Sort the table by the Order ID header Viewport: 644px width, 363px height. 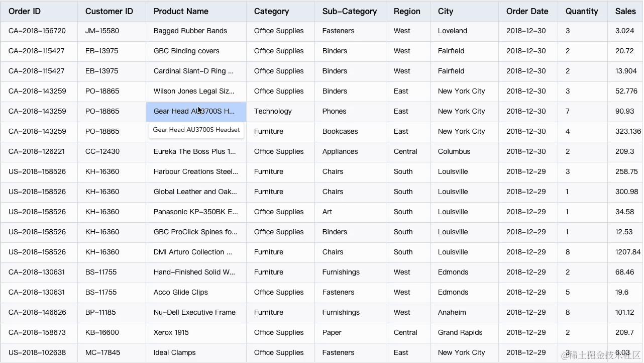click(24, 11)
